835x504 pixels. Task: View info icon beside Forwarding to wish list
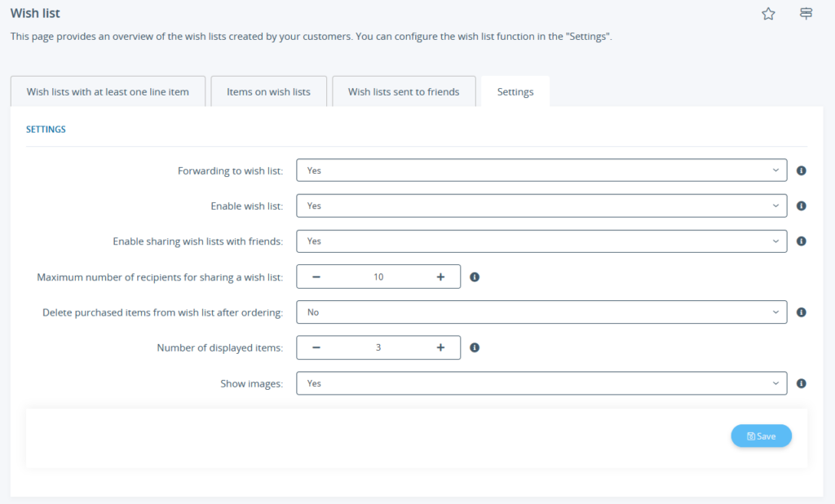pos(801,170)
